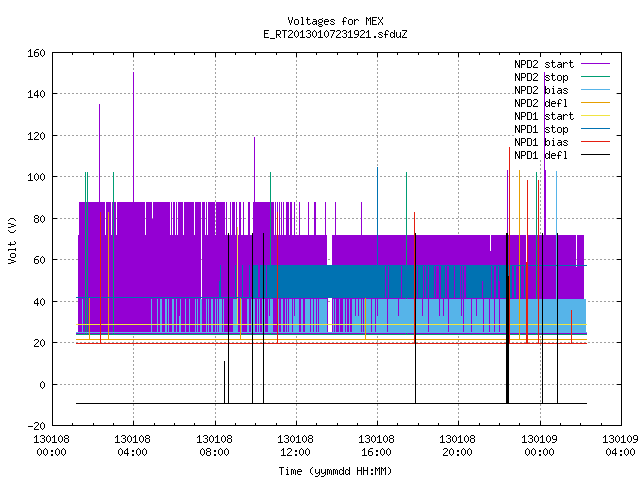Screen dimensions: 640x480
Task: Click the x-axis tick label 130108 20:00
Action: point(458,446)
